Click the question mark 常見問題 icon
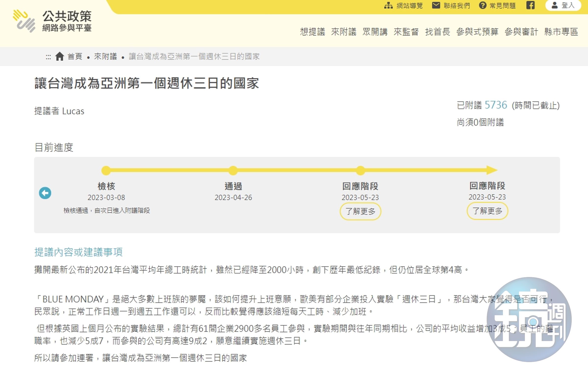 [483, 5]
